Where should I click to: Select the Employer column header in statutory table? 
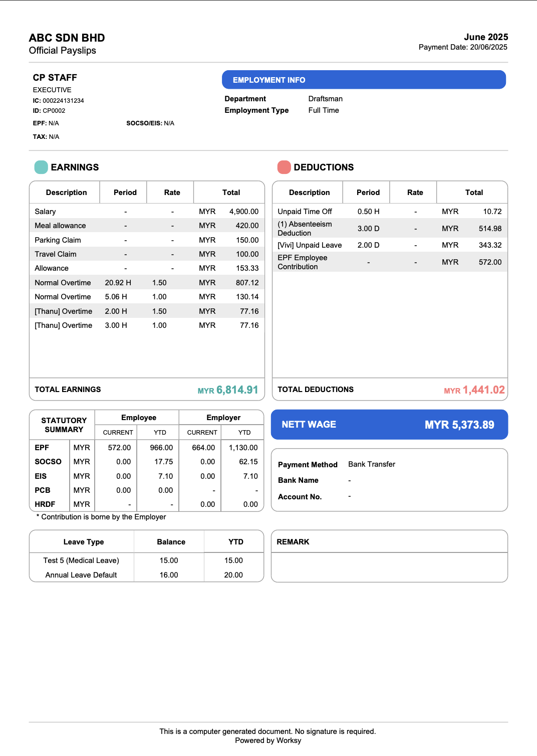tap(223, 418)
